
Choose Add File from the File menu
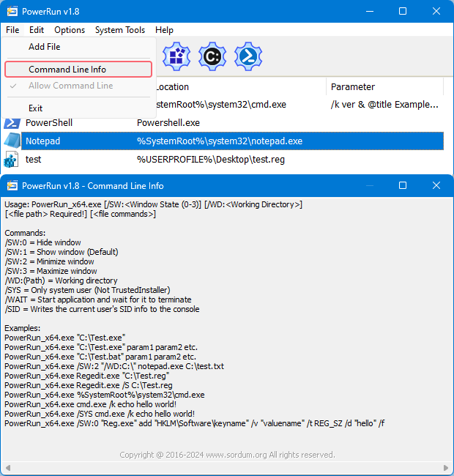pos(45,47)
